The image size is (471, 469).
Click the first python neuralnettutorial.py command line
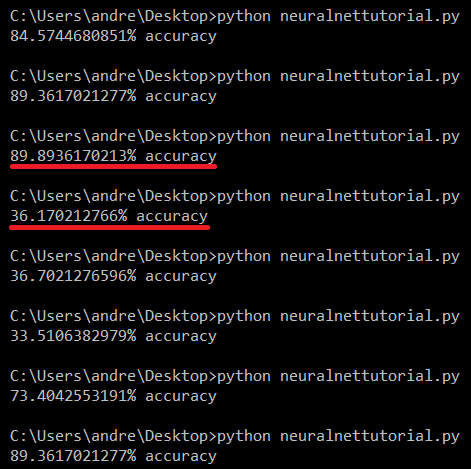(235, 16)
